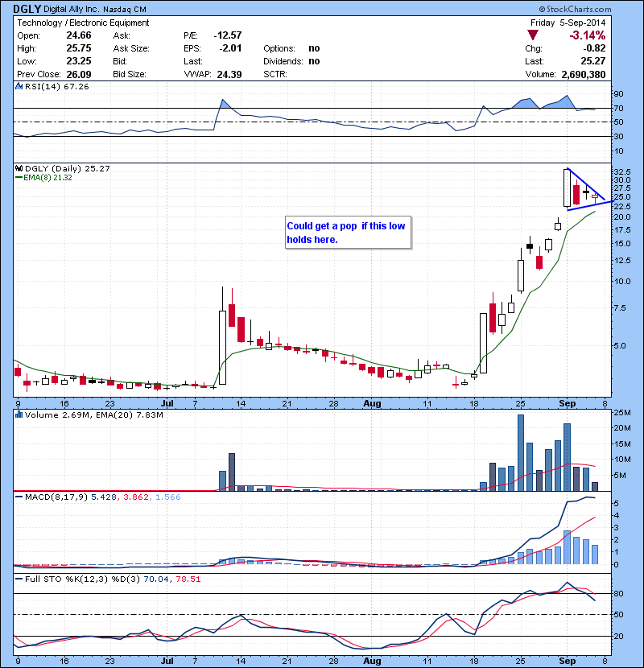Click the Options value 'no'

click(314, 48)
